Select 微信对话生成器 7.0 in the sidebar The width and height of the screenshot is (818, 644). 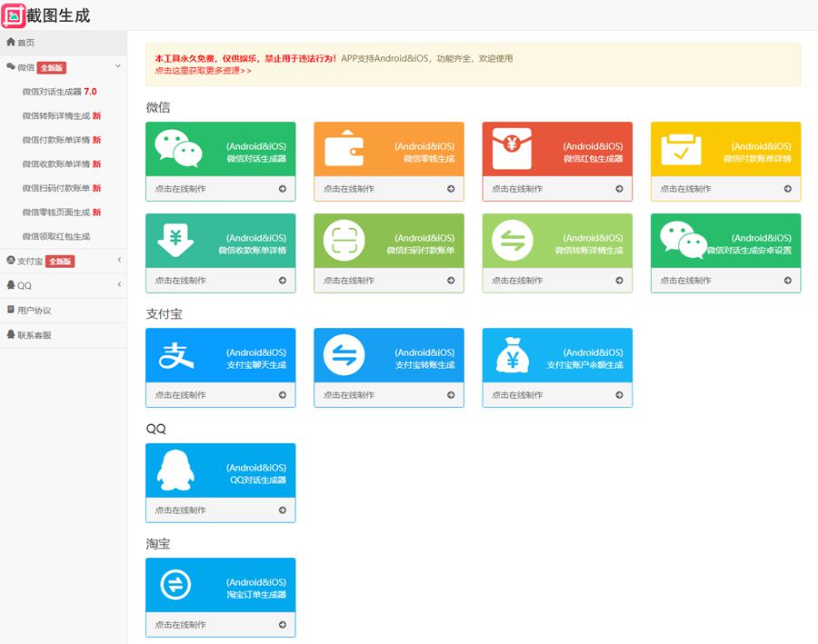pyautogui.click(x=59, y=92)
